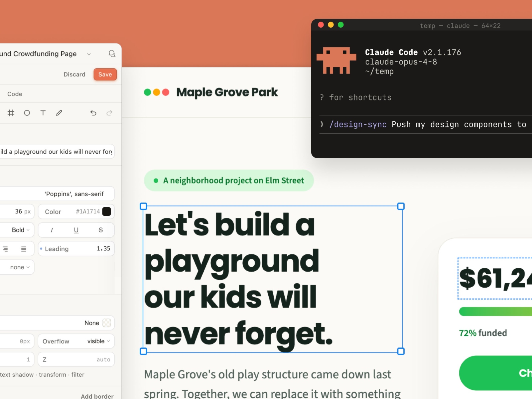Toggle italic text style
The width and height of the screenshot is (532, 399).
[52, 230]
